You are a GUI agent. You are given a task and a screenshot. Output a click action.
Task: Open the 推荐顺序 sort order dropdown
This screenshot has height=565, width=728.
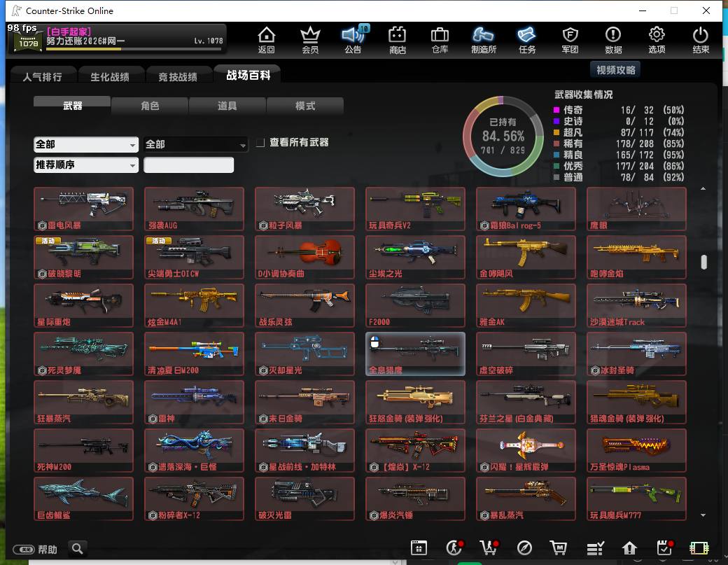(86, 165)
